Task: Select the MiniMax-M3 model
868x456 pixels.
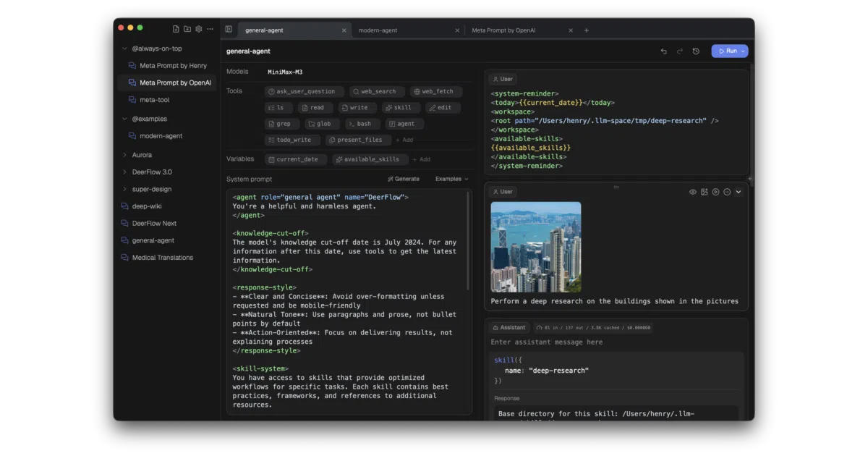Action: tap(285, 72)
